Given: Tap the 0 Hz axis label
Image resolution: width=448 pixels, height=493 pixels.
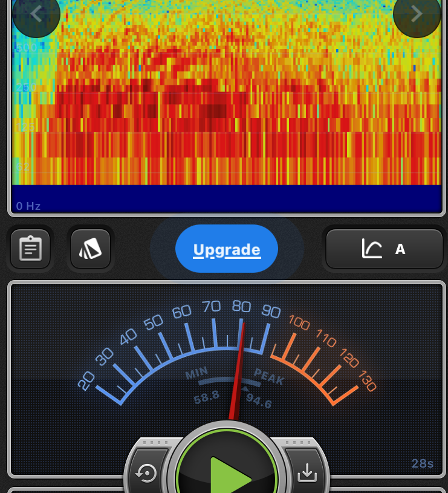Looking at the screenshot, I should (28, 206).
